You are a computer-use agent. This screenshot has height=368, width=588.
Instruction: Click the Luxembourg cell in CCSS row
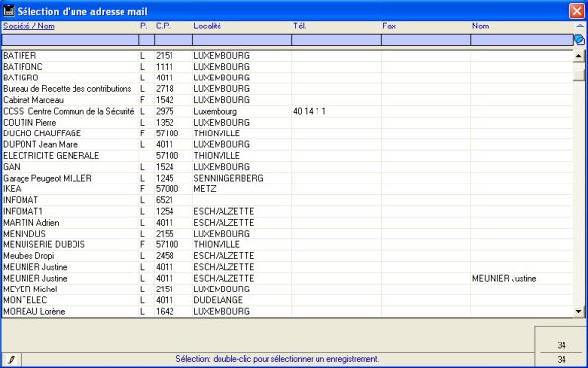pos(215,111)
